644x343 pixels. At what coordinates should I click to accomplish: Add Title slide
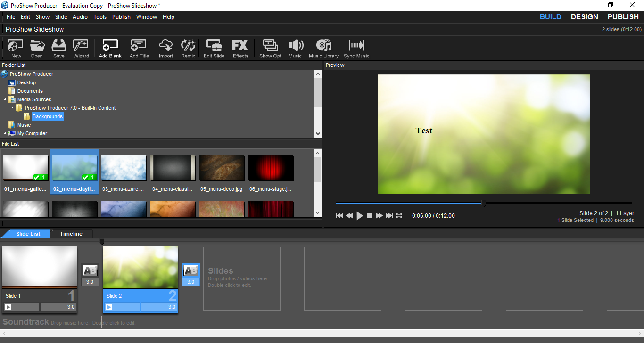pos(139,49)
